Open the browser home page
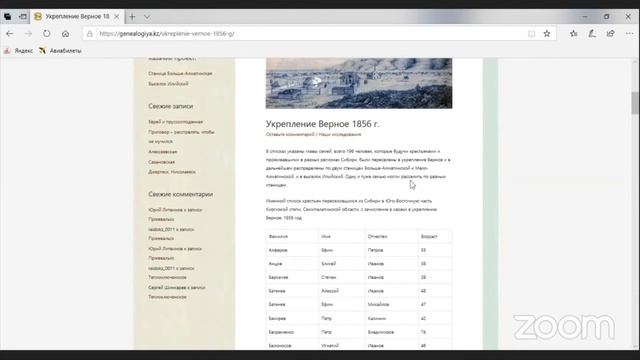 point(65,34)
